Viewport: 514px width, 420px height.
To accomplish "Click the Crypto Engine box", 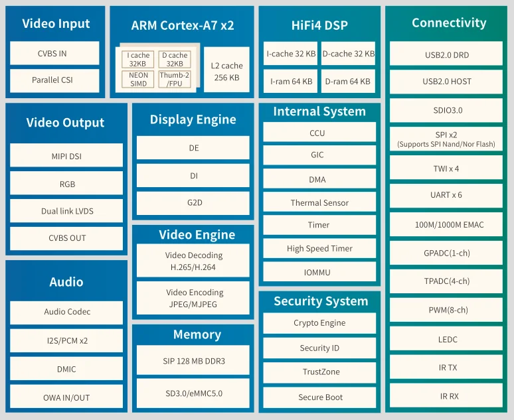I will (319, 323).
